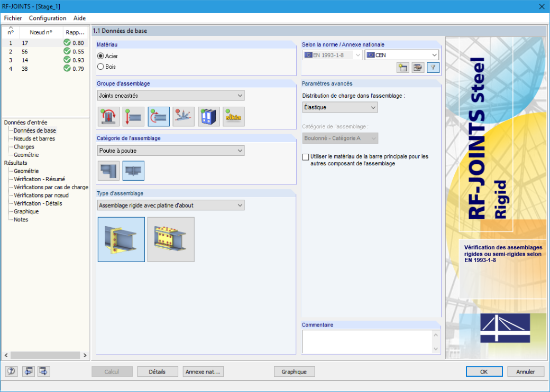Select the tower joint group icon
550x392 pixels.
[184, 117]
